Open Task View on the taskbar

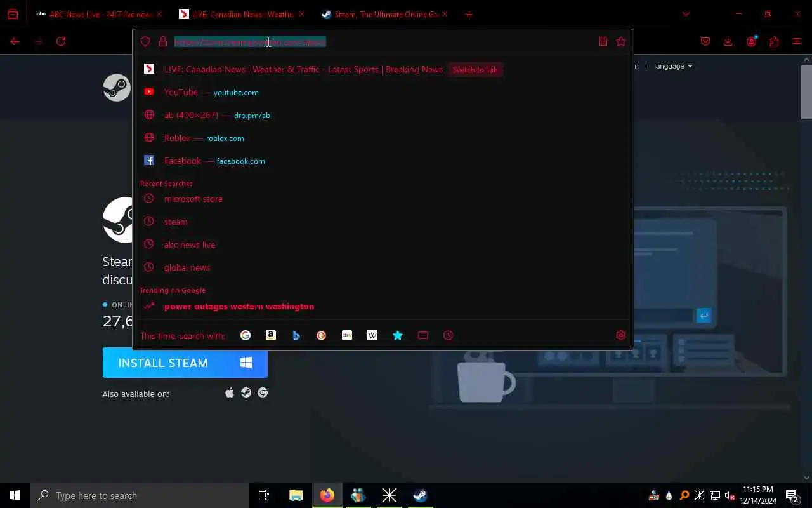tap(264, 495)
